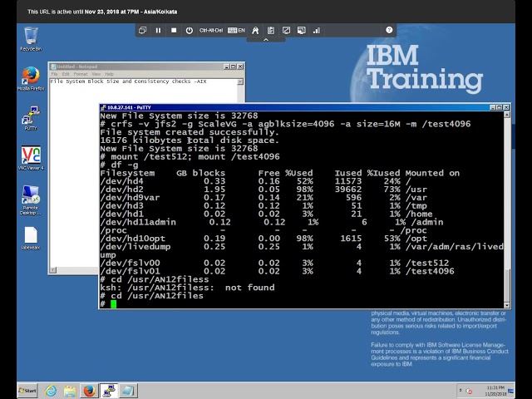Select the labexeaix file on desktop
This screenshot has width=532, height=399.
coord(31,239)
